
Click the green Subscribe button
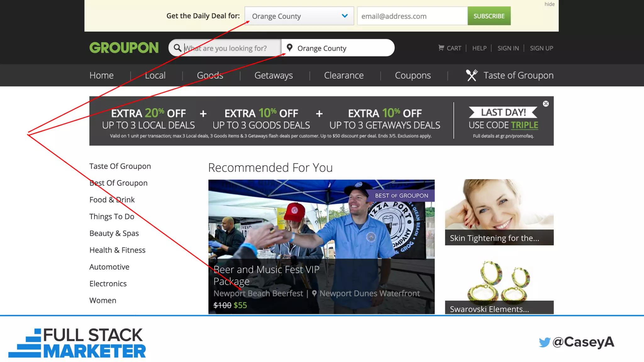click(x=489, y=16)
